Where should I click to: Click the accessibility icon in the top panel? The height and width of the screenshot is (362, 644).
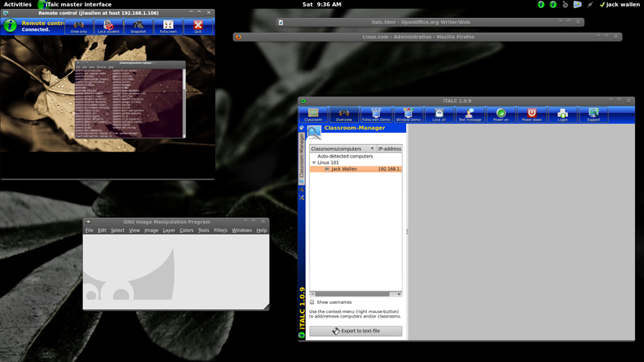565,5
